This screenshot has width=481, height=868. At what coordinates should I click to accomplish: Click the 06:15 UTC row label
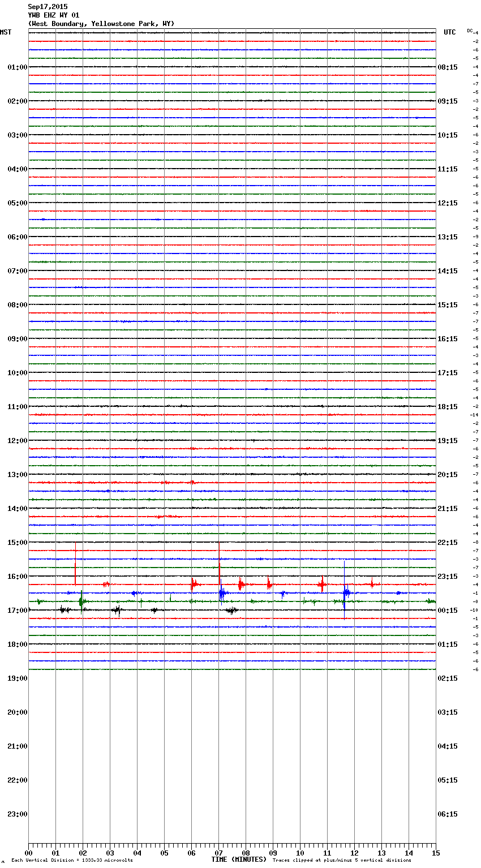tap(448, 814)
